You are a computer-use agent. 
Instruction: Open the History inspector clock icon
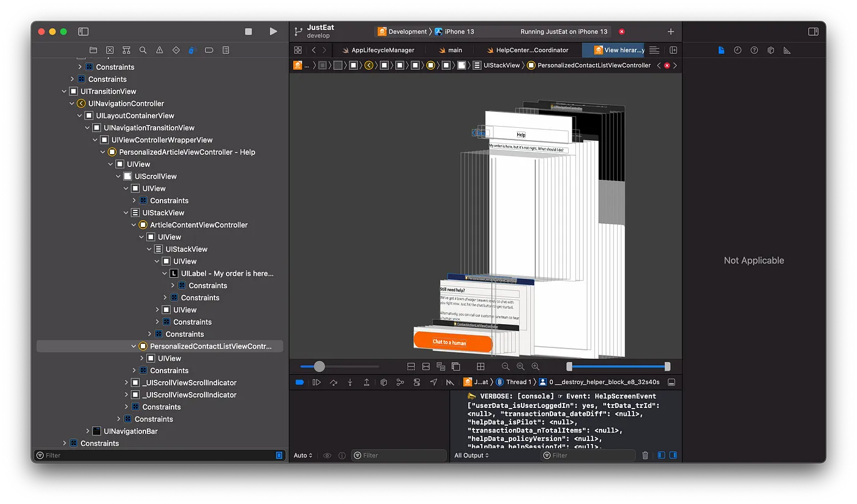[738, 50]
